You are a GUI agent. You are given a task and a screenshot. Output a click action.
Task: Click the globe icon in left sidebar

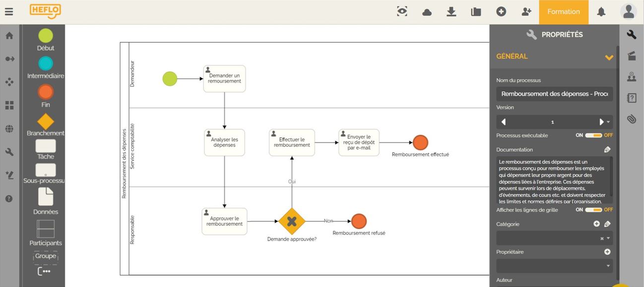coord(9,129)
